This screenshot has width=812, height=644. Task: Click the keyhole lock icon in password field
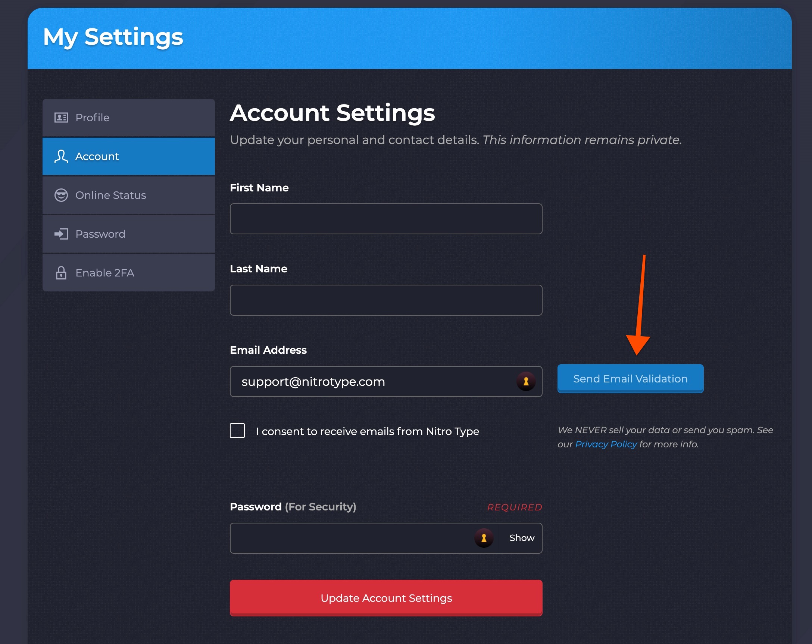484,538
